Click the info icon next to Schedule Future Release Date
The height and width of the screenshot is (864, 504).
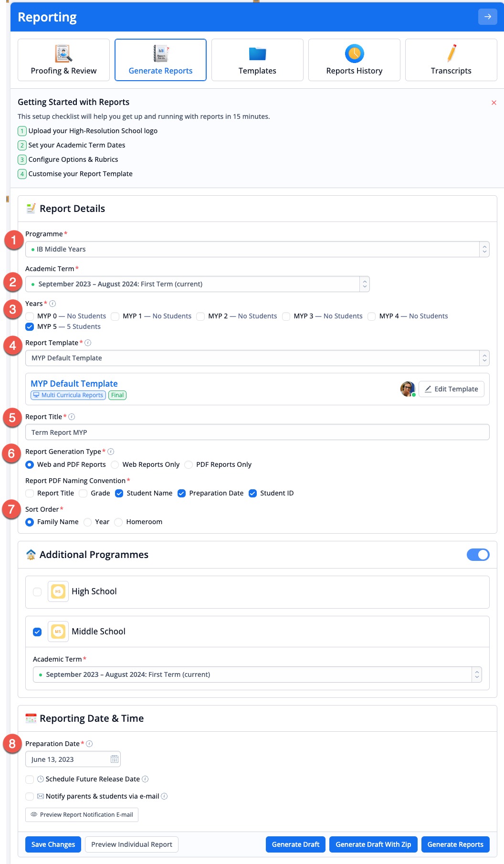145,779
